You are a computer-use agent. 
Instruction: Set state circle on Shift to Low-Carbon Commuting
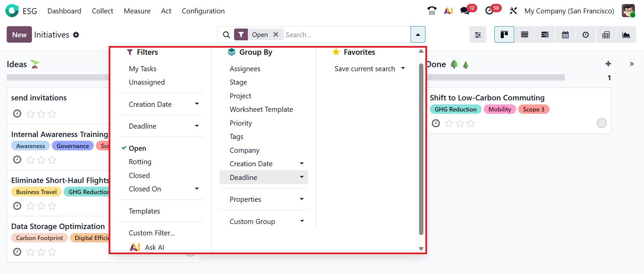click(x=601, y=123)
